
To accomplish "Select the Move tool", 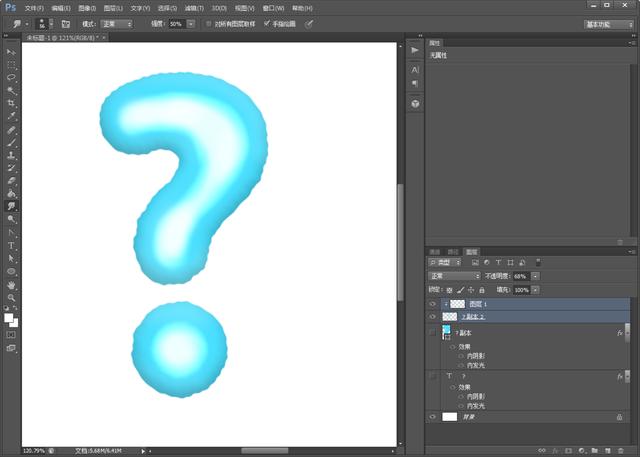I will (11, 52).
